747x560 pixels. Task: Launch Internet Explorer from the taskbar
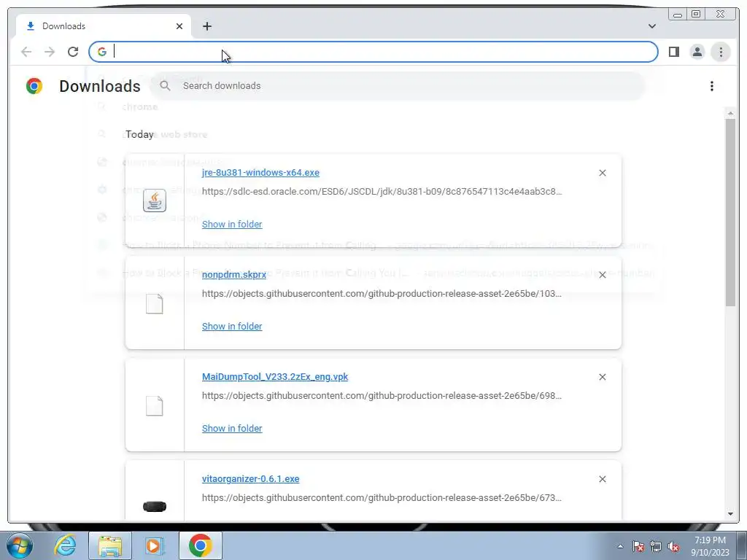(65, 545)
